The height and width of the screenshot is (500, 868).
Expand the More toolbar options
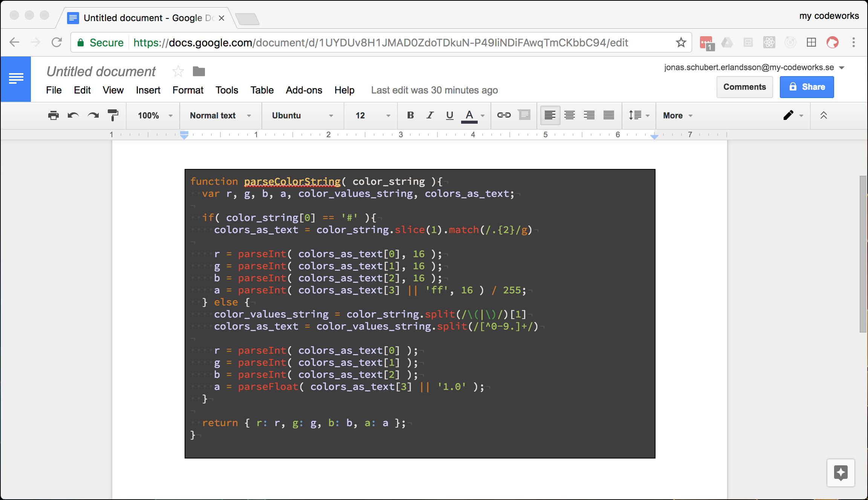(x=678, y=115)
